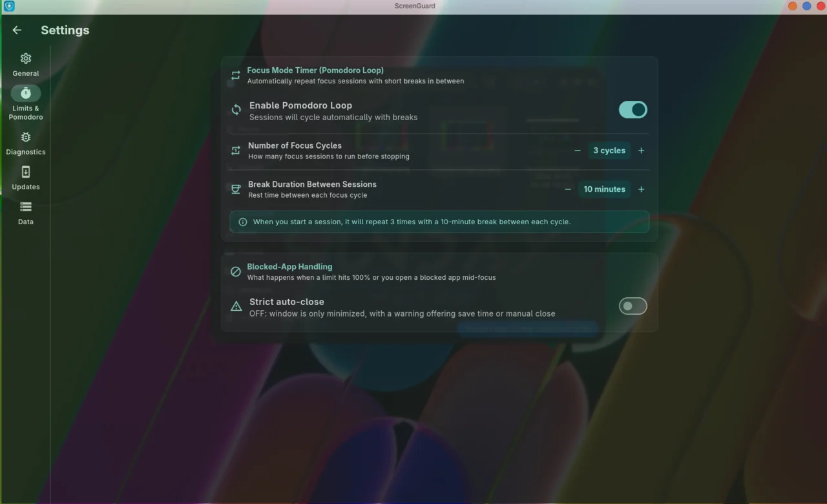Decrease the number of focus cycles

click(x=578, y=151)
